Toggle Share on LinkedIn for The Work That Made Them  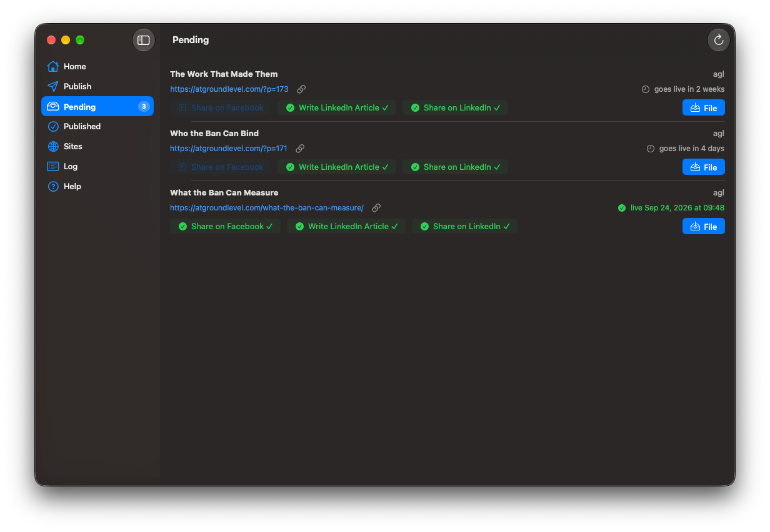point(455,107)
